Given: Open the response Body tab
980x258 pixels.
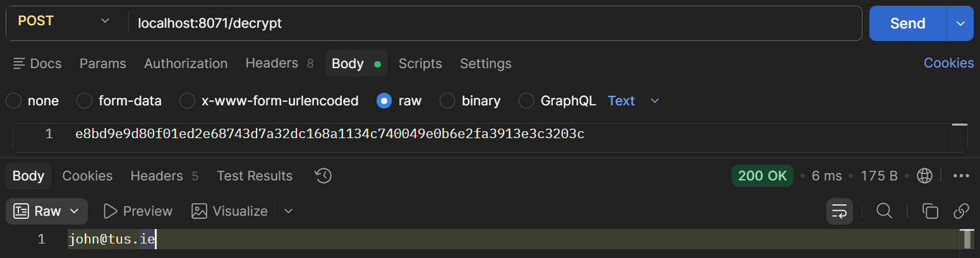Looking at the screenshot, I should coord(28,176).
